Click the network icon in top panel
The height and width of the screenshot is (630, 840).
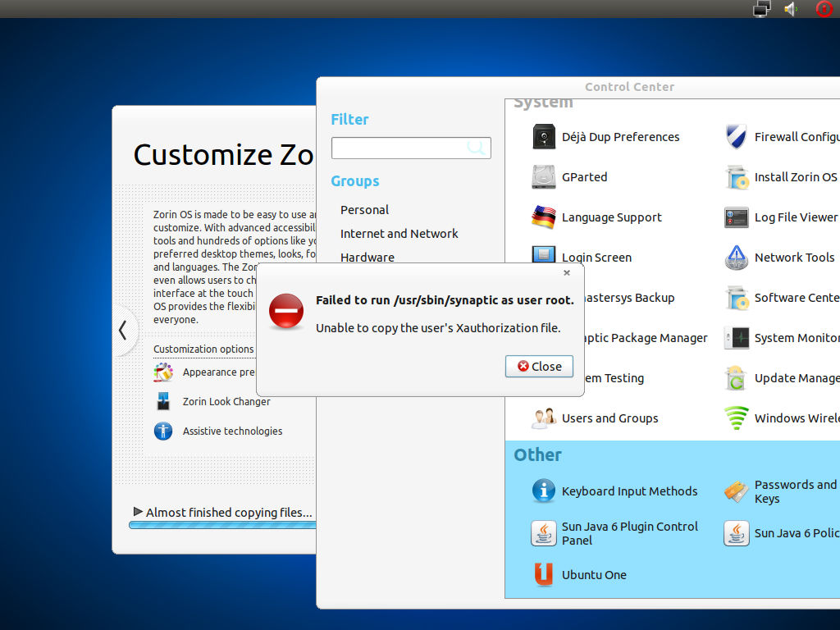coord(762,8)
